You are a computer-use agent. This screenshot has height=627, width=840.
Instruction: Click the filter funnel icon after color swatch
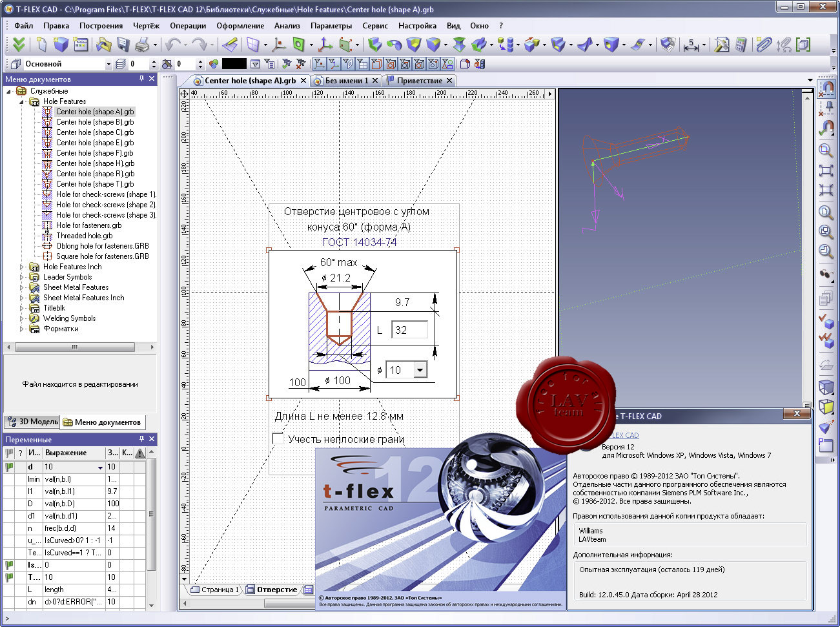pos(255,64)
